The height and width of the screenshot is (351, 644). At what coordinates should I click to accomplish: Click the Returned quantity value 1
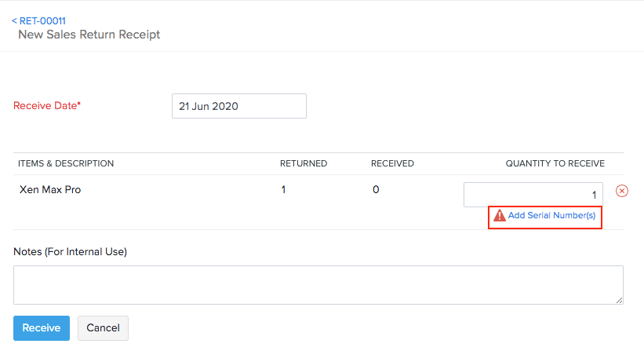click(283, 190)
